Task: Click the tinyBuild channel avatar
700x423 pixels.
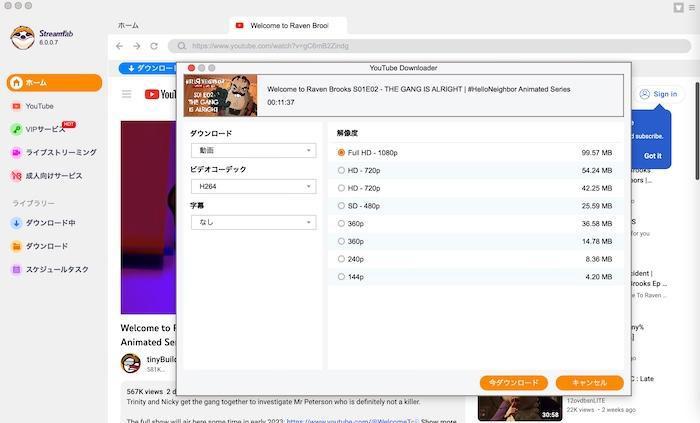Action: [x=131, y=363]
